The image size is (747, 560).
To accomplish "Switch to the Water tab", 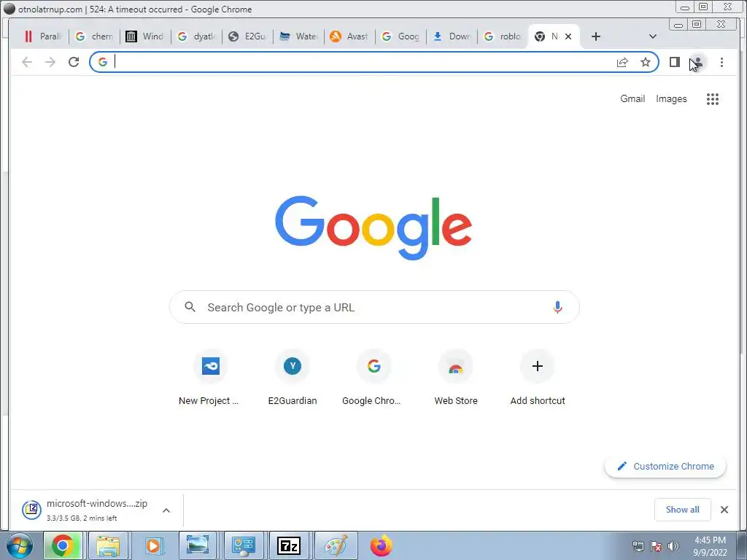I will (298, 36).
